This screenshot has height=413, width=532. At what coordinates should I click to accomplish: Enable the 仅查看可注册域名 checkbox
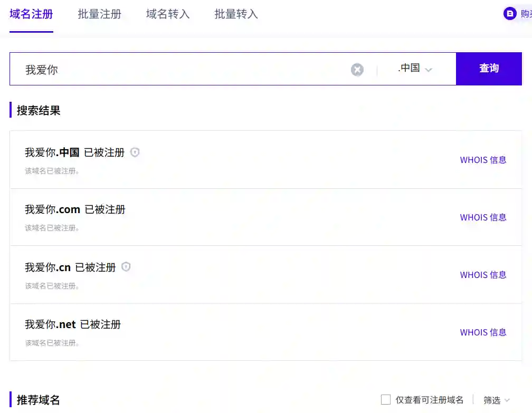click(387, 400)
